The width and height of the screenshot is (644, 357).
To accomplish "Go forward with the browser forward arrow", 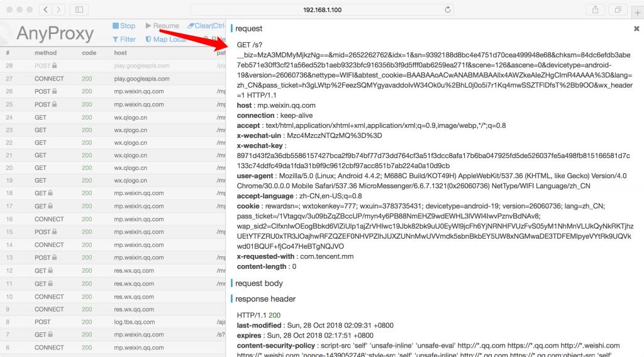I will [58, 9].
